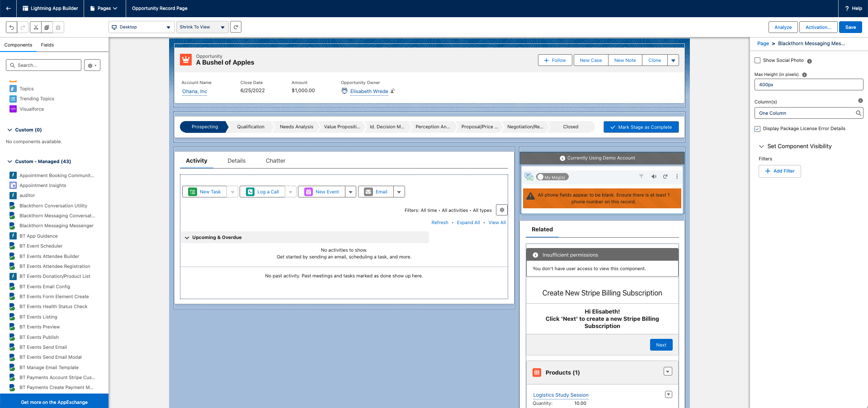
Task: Click the Save button
Action: [x=850, y=27]
